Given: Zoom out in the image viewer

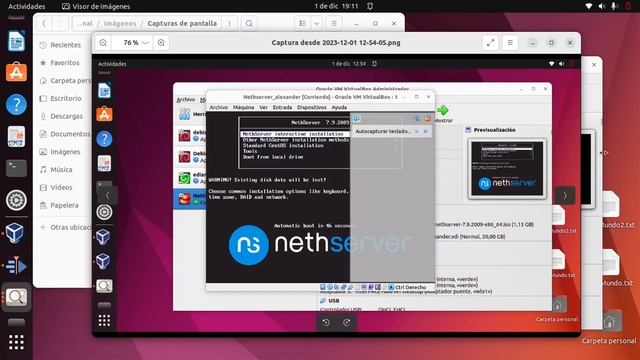Looking at the screenshot, I should coord(103,43).
